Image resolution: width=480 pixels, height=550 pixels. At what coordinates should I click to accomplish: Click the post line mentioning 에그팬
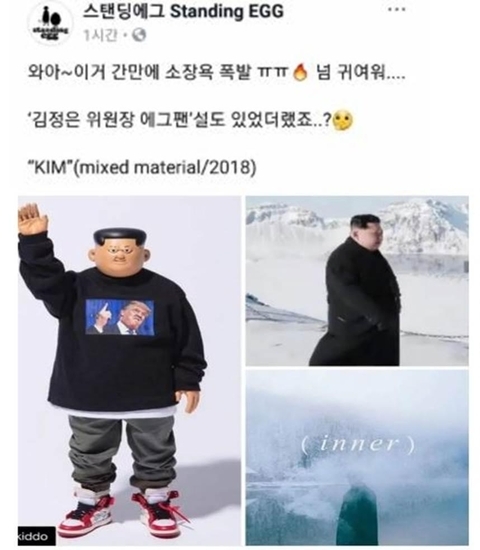(190, 121)
